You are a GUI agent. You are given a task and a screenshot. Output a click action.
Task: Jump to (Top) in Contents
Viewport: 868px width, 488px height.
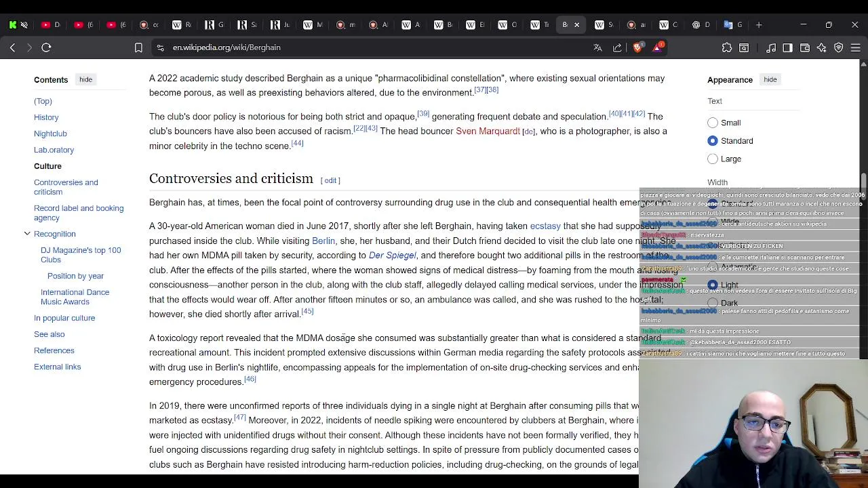pos(43,101)
